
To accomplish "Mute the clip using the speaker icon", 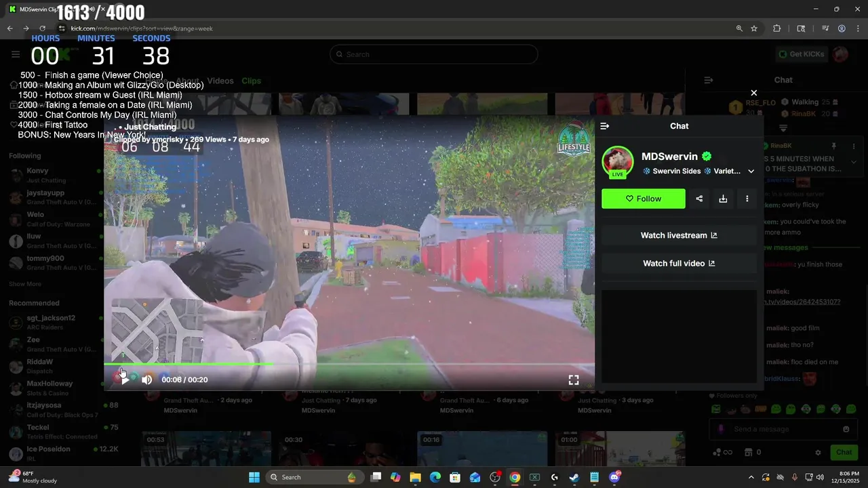I will (x=146, y=380).
